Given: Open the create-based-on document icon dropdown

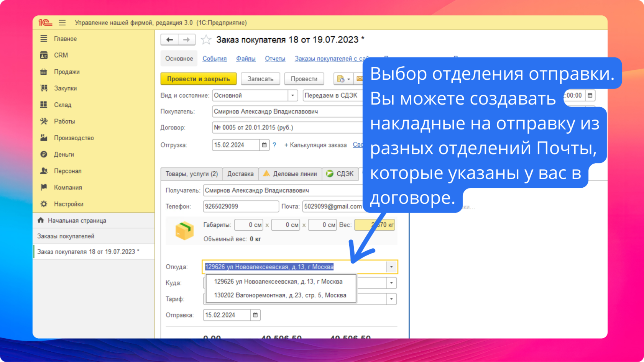Looking at the screenshot, I should 343,79.
